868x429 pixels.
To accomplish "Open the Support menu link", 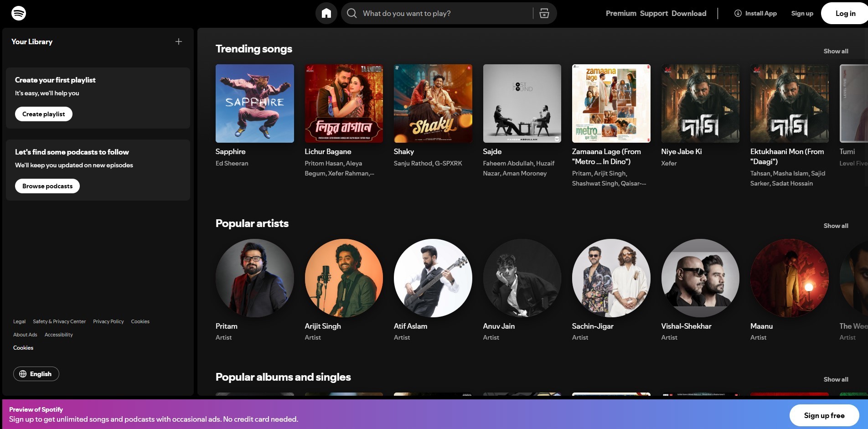I will (654, 13).
